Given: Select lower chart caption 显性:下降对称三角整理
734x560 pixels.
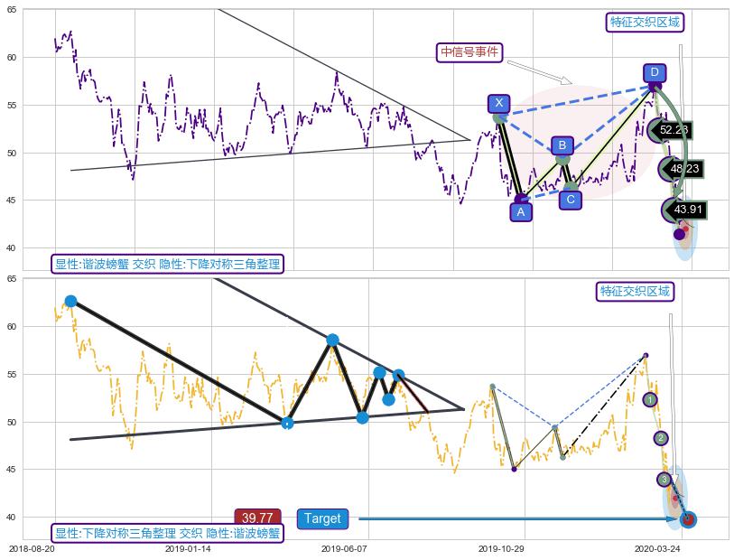Looking at the screenshot, I should (x=167, y=533).
